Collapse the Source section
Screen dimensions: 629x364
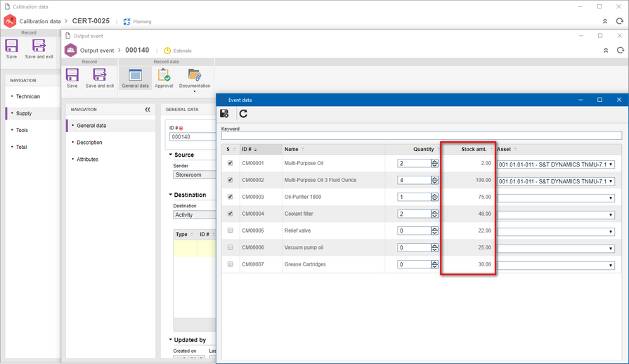(x=171, y=155)
